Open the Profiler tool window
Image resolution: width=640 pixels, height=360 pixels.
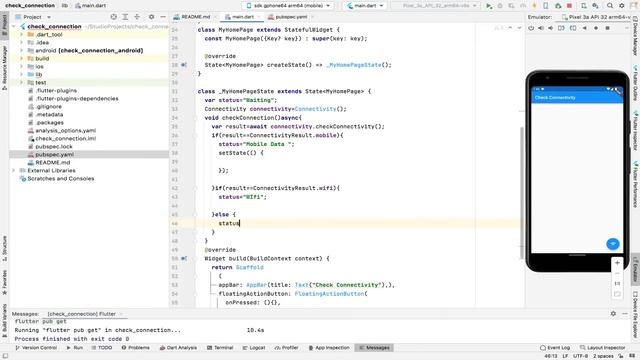click(287, 348)
